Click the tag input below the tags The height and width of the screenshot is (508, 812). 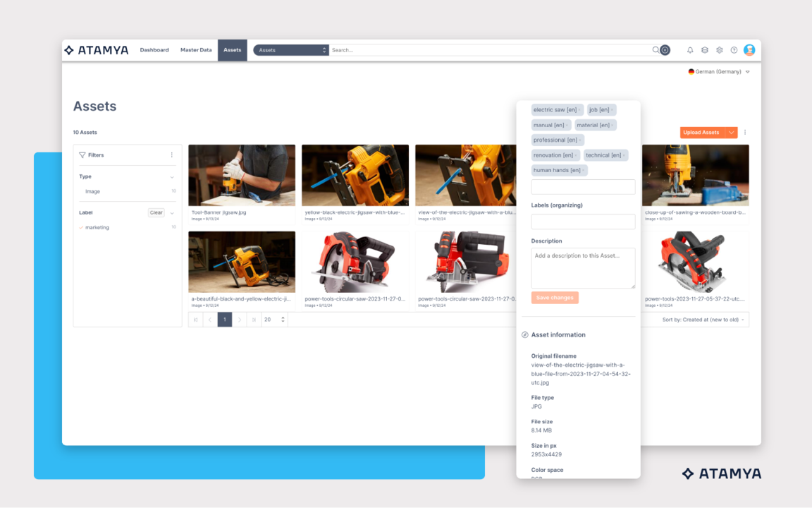point(583,186)
